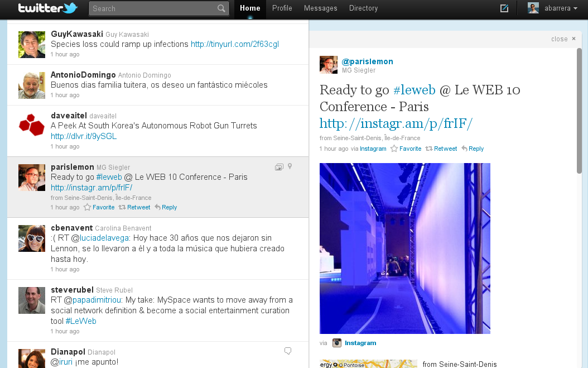This screenshot has width=588, height=368.
Task: Click Retweet in the details pane
Action: click(441, 149)
